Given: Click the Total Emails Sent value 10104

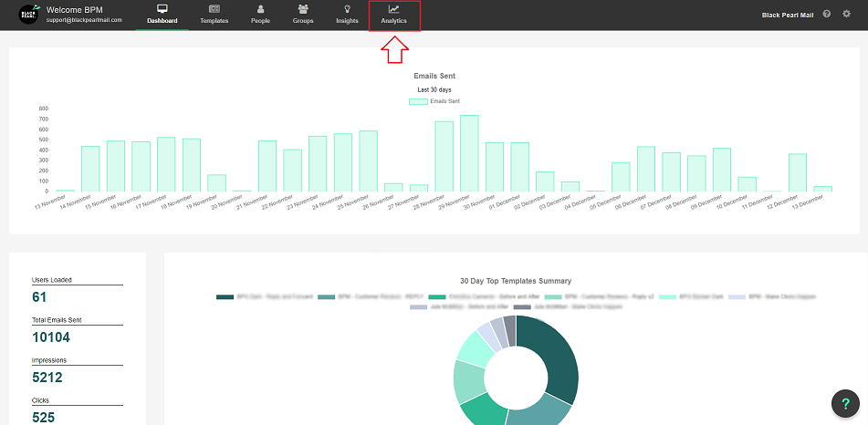Looking at the screenshot, I should coord(53,337).
